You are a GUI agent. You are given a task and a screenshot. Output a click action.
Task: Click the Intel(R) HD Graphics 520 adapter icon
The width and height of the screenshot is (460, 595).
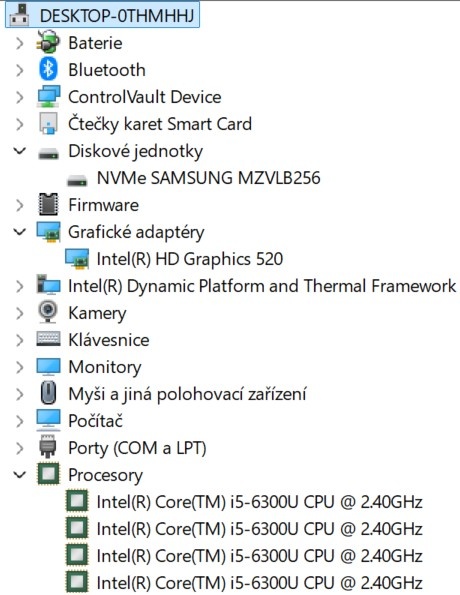click(77, 259)
